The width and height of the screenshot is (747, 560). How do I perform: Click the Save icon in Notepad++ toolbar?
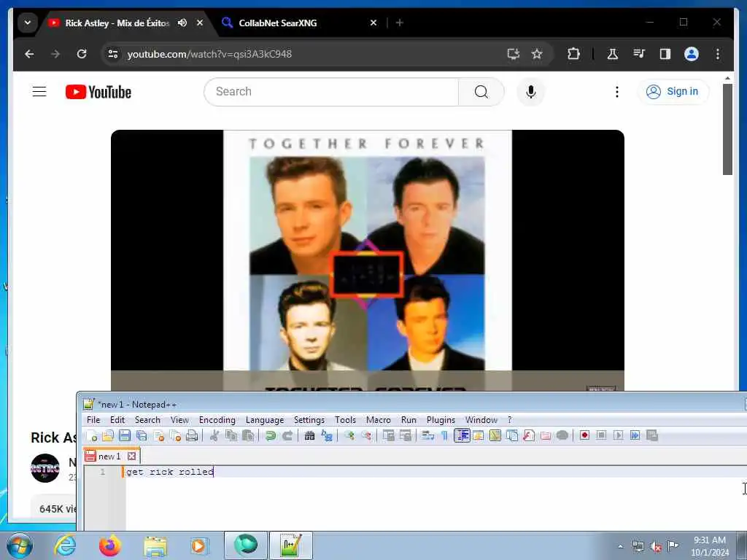[125, 436]
